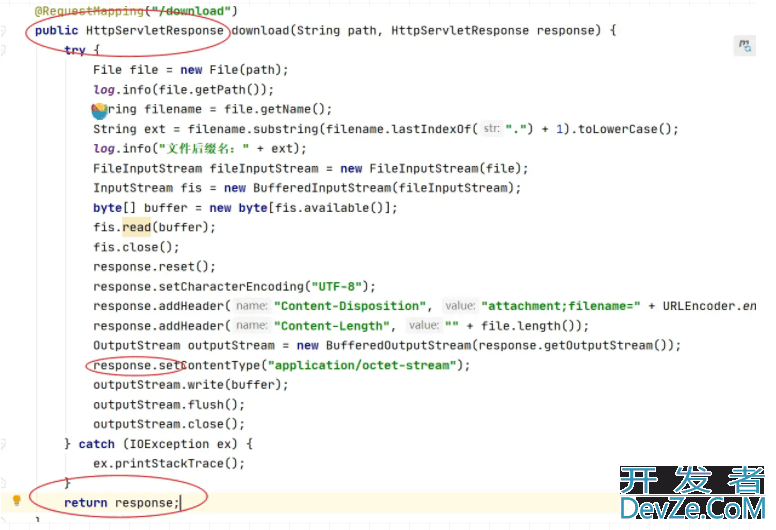Click 'toLowerCase()' call

pos(625,129)
